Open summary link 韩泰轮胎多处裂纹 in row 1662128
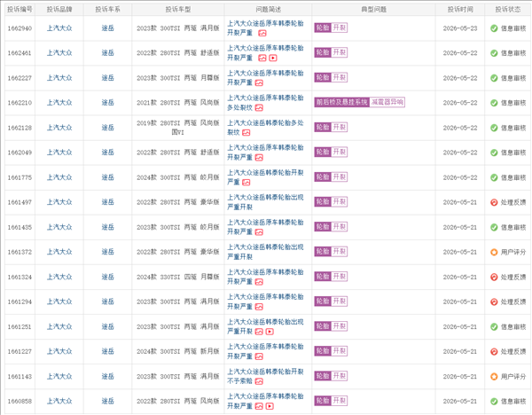This screenshot has width=532, height=415. pos(265,128)
